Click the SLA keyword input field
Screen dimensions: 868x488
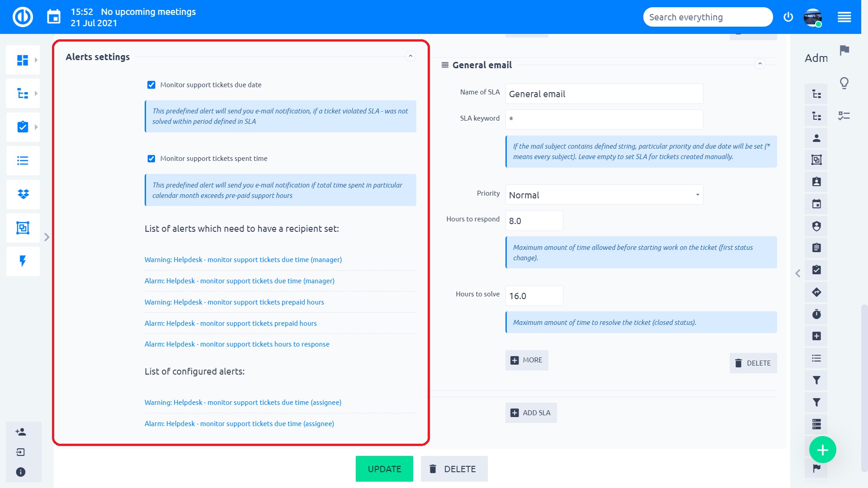[604, 119]
